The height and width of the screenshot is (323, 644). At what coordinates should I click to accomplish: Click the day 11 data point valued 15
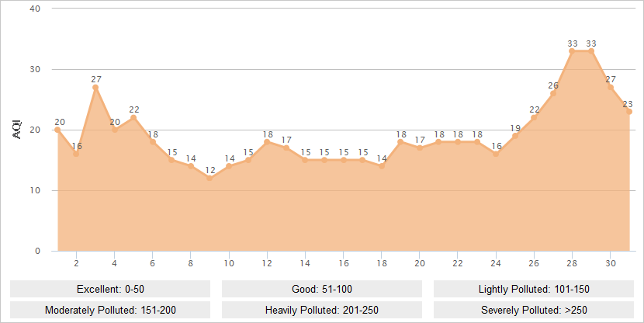248,160
